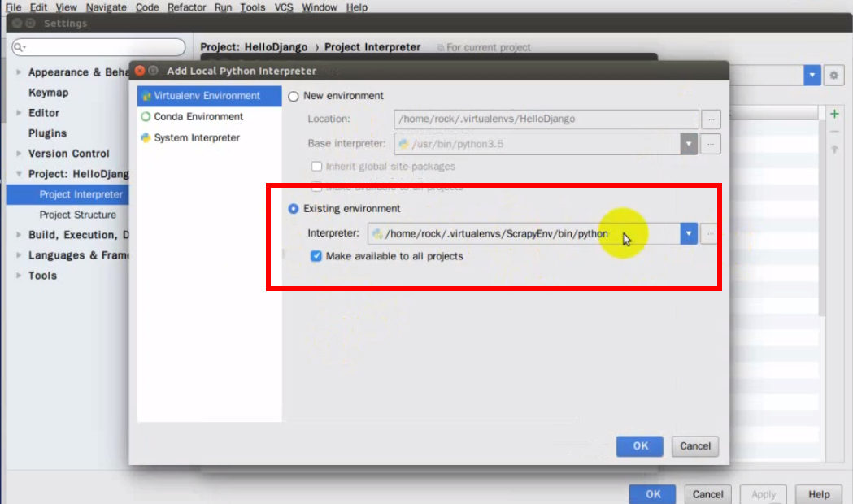Expand Version Control settings node
Screen dimensions: 853x504
pyautogui.click(x=19, y=154)
